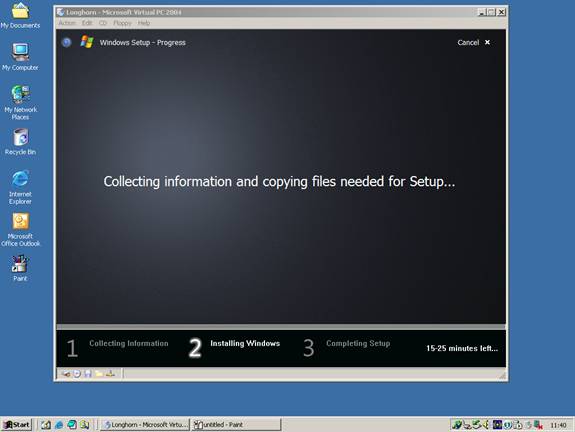Click step 1 Collecting Information
The width and height of the screenshot is (575, 432).
117,347
